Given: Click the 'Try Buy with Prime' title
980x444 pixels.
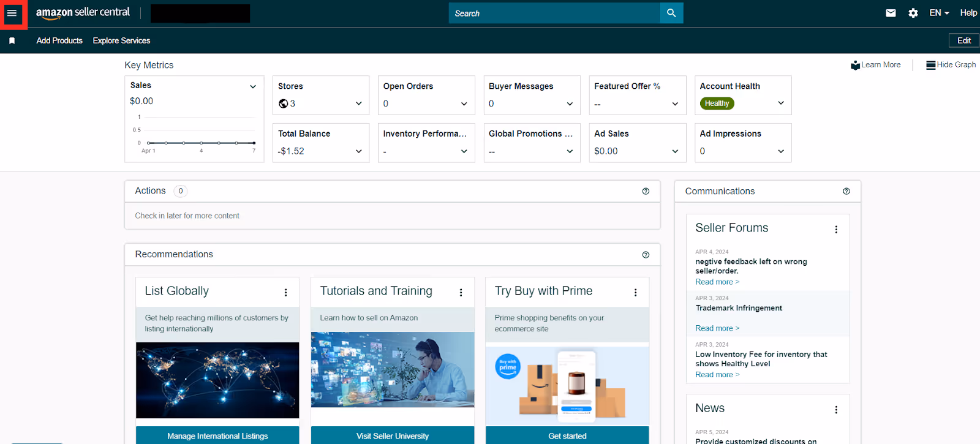Looking at the screenshot, I should click(x=543, y=291).
